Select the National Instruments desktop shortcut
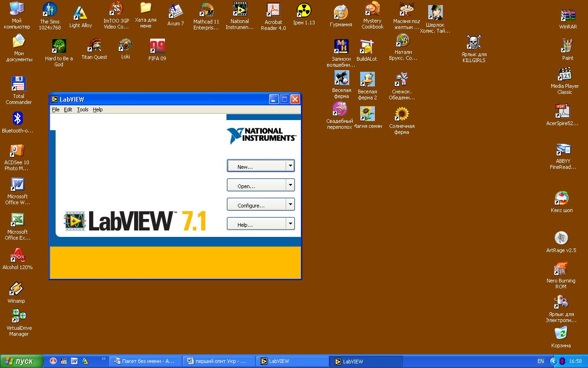The width and height of the screenshot is (588, 368). [x=240, y=16]
